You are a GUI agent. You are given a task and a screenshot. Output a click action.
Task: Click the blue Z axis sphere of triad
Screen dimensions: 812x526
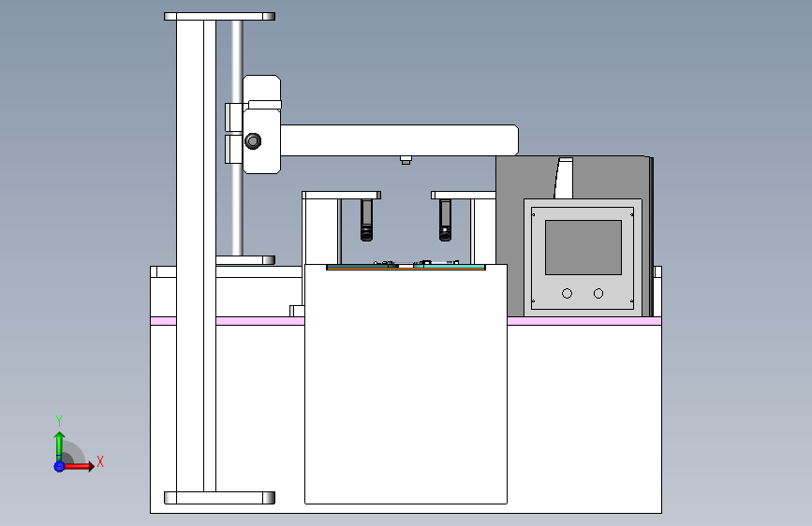coord(59,466)
